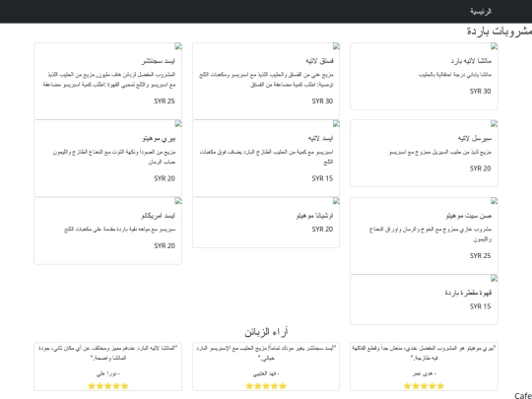The width and height of the screenshot is (532, 399).
Task: Click reviewer name نورا علي
Action: [x=108, y=373]
